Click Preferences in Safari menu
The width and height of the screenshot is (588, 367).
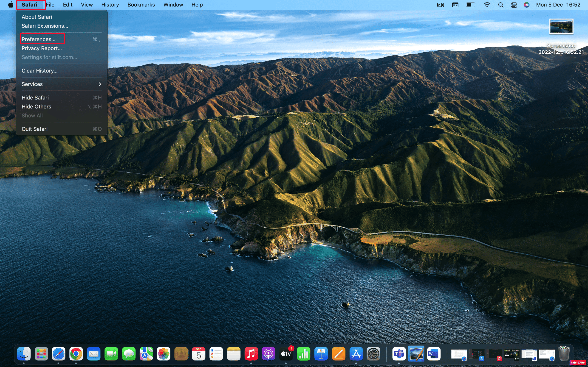pyautogui.click(x=38, y=39)
